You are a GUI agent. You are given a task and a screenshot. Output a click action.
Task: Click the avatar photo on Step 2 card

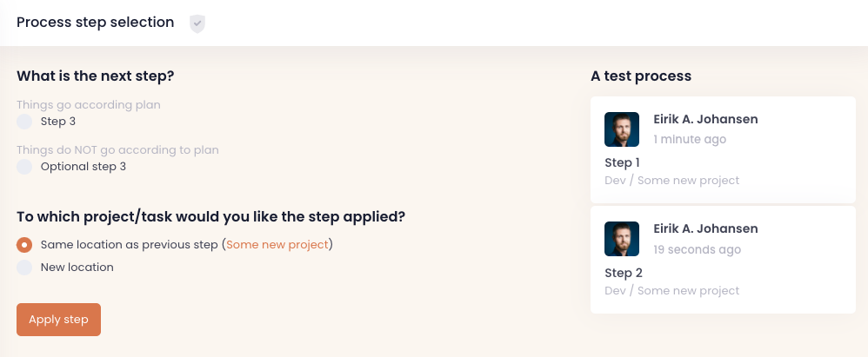[621, 239]
